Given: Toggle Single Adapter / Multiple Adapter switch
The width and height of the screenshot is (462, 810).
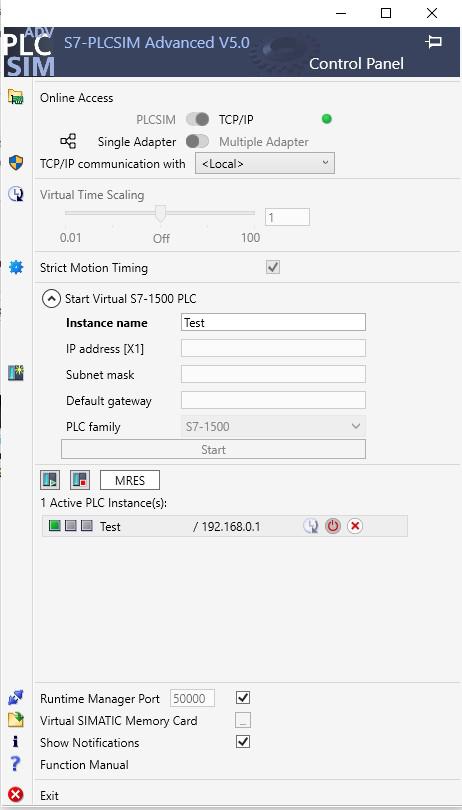Looking at the screenshot, I should [197, 141].
